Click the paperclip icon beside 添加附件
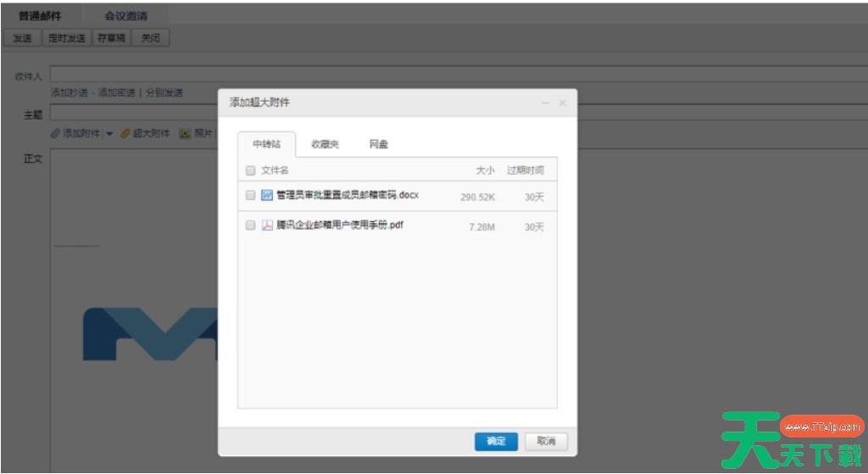The height and width of the screenshot is (474, 868). tap(56, 133)
